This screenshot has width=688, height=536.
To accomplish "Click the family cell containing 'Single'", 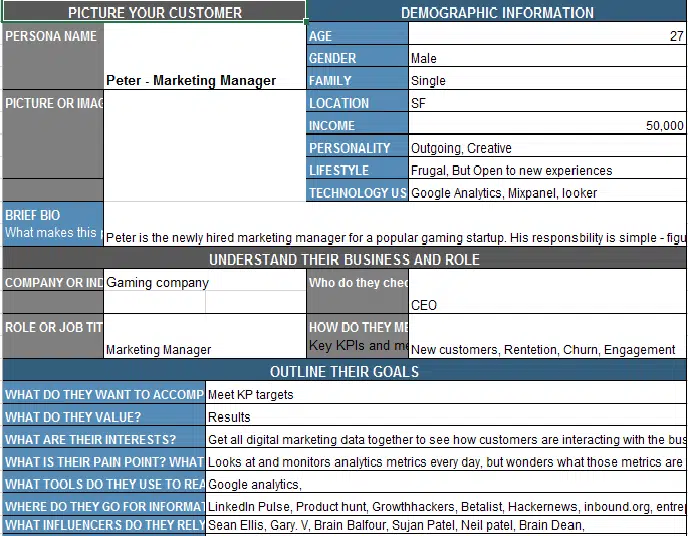I will (547, 81).
